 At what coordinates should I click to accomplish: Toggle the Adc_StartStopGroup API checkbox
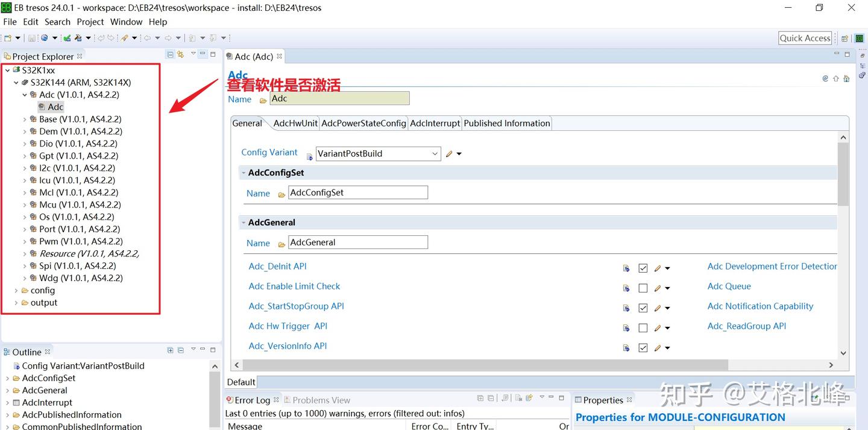click(x=643, y=308)
